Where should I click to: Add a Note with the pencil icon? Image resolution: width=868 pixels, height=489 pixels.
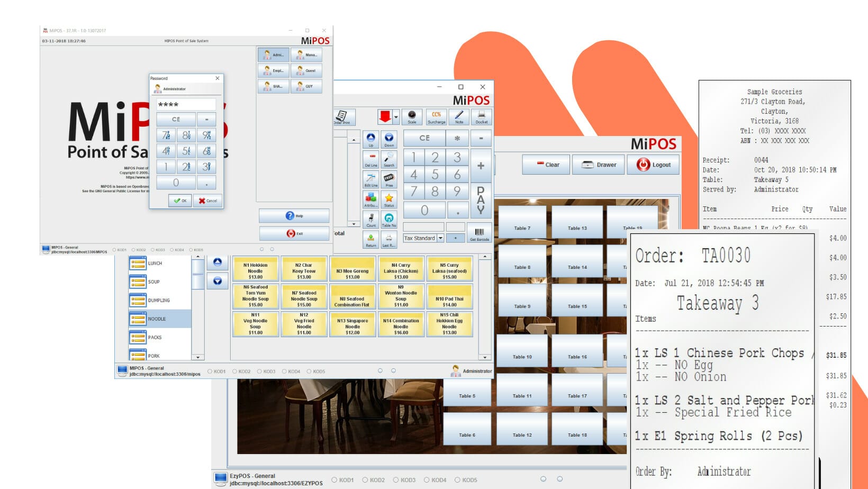(459, 117)
